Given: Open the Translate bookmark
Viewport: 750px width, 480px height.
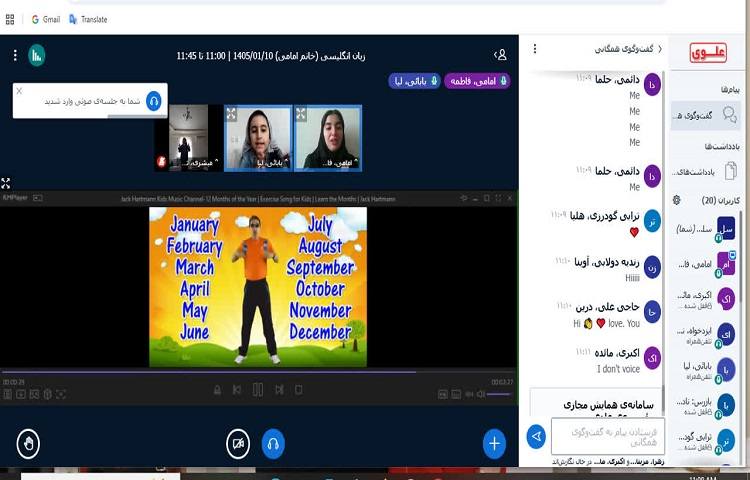Looking at the screenshot, I should pos(88,19).
